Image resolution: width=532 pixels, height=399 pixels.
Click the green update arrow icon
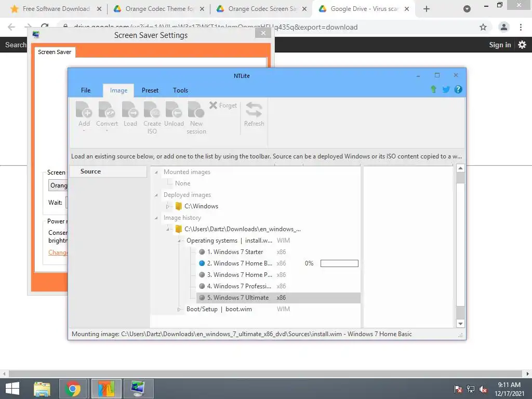tap(433, 89)
